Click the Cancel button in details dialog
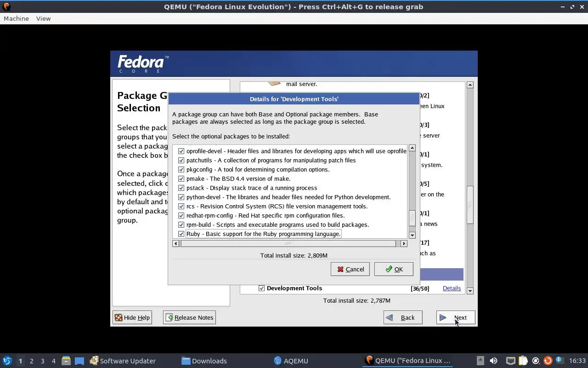 click(x=350, y=269)
